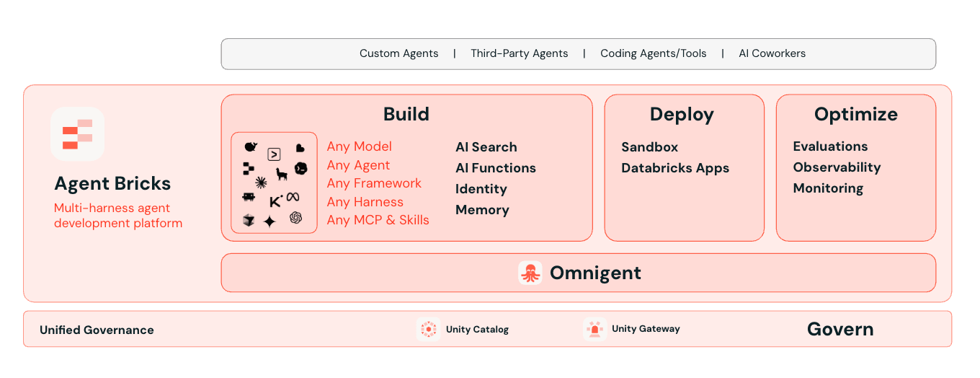Click the Build heading

pyautogui.click(x=406, y=114)
